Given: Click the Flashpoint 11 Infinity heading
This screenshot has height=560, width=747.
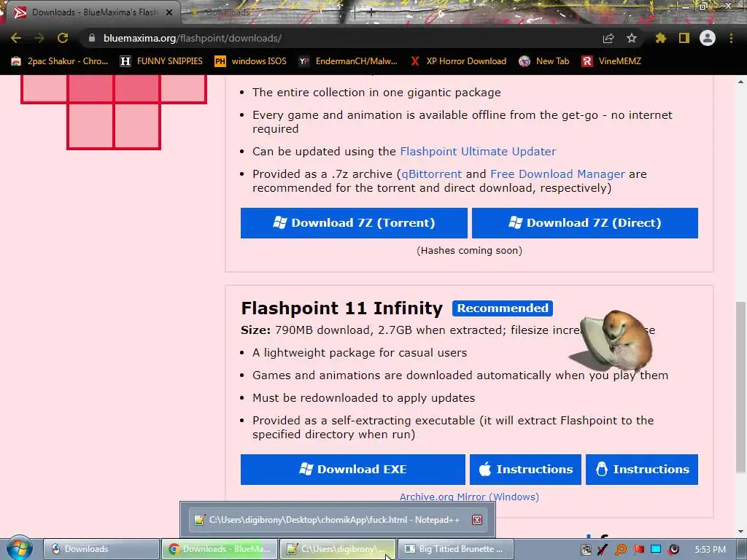Looking at the screenshot, I should click(342, 308).
